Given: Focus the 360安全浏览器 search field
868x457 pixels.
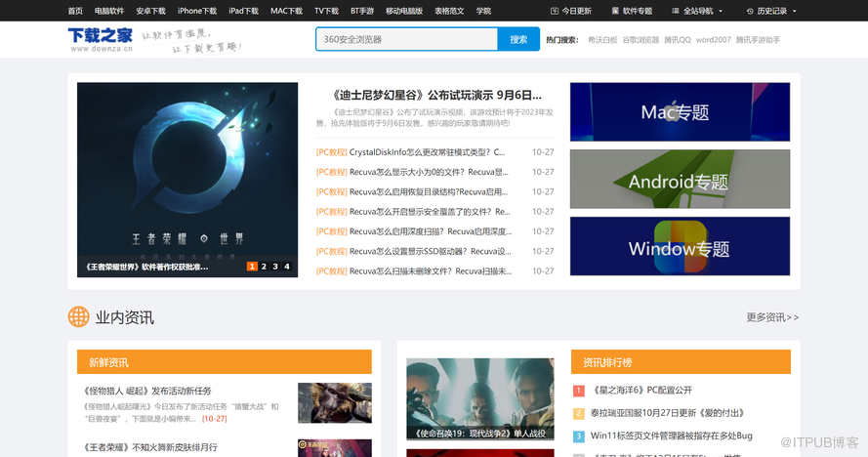Looking at the screenshot, I should point(407,39).
